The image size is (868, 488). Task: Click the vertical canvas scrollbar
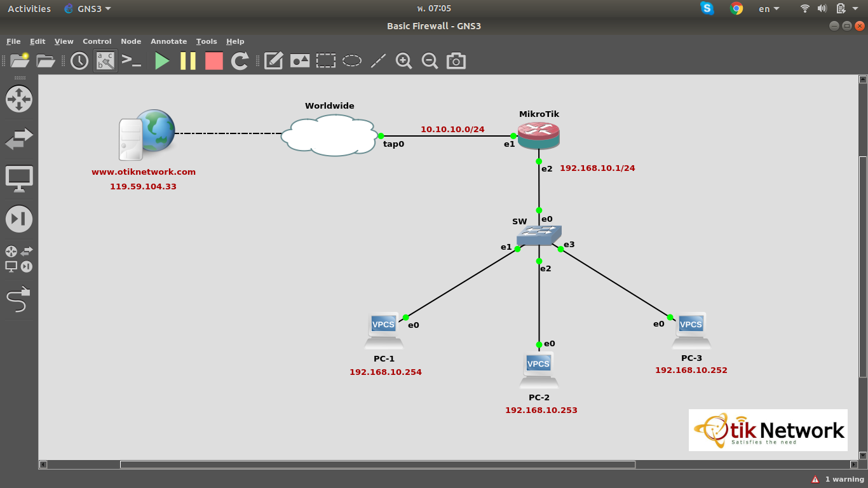tap(862, 267)
